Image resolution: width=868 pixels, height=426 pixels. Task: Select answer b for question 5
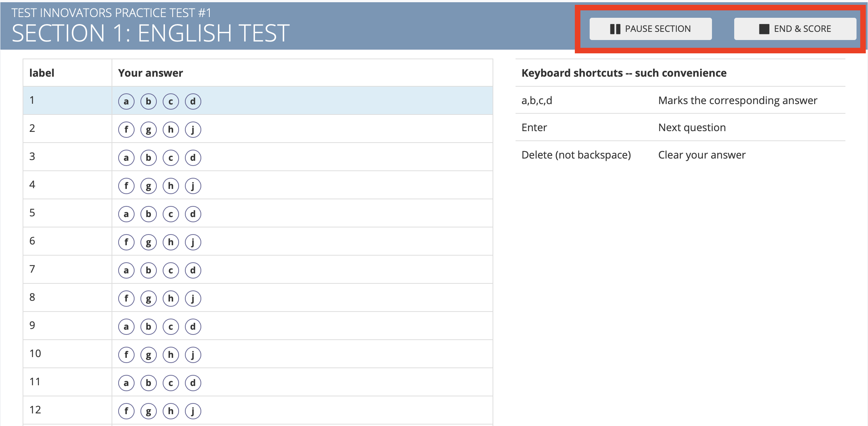pyautogui.click(x=148, y=214)
